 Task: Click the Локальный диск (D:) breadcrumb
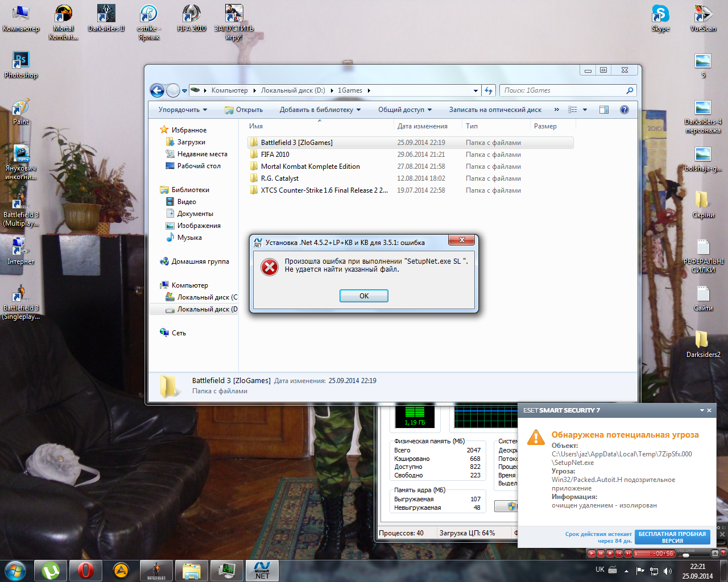point(293,90)
